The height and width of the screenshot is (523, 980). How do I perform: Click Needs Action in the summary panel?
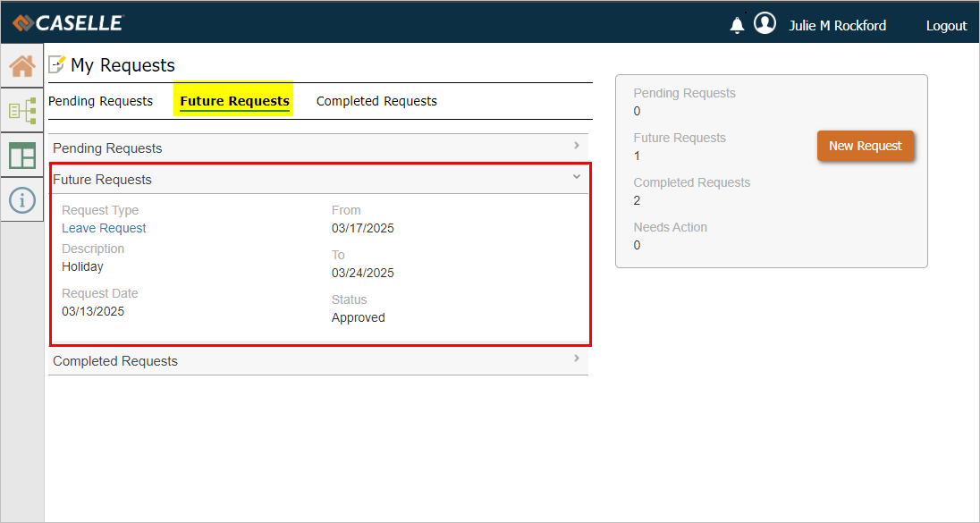coord(670,227)
